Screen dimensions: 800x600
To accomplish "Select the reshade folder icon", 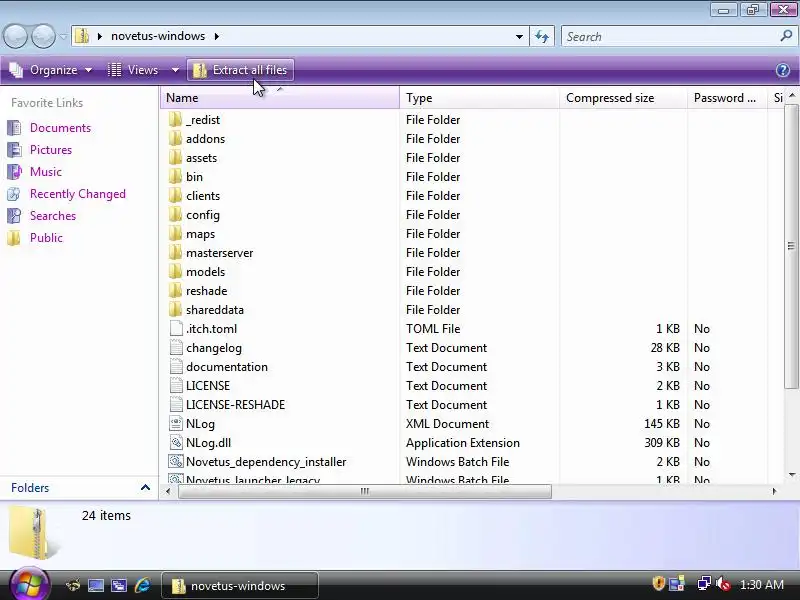I will pos(176,290).
